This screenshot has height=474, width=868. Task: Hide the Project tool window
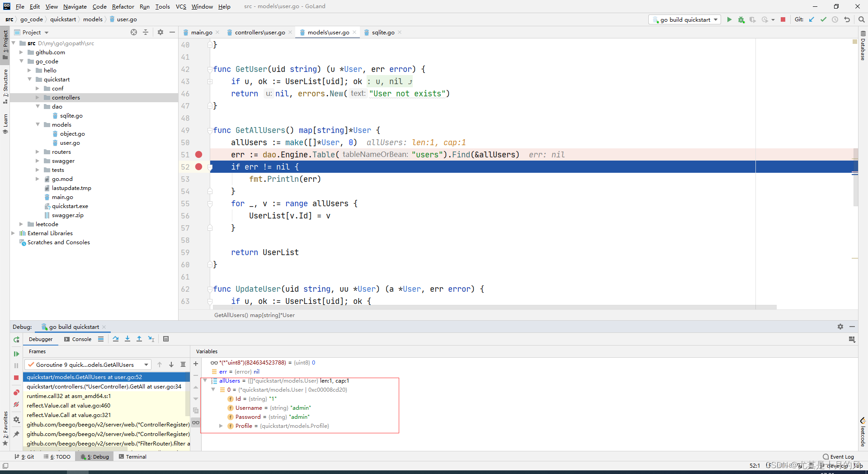point(172,32)
